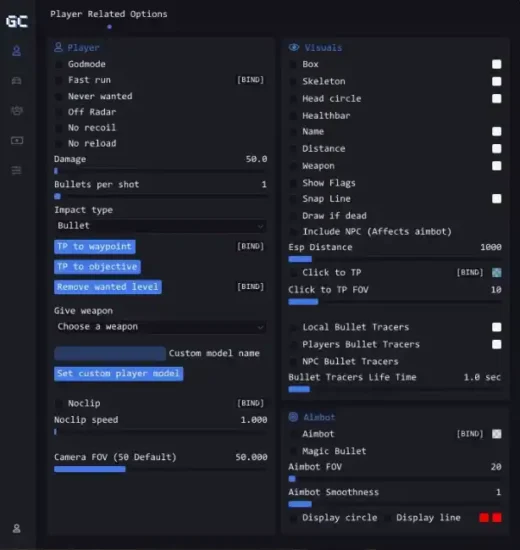
Task: Click the Custom model name input field
Action: point(110,354)
